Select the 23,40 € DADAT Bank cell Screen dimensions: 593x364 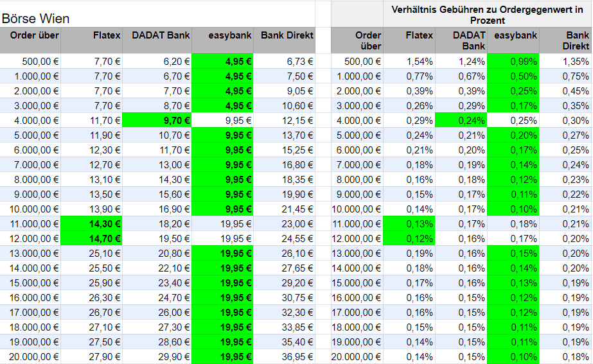[157, 282]
